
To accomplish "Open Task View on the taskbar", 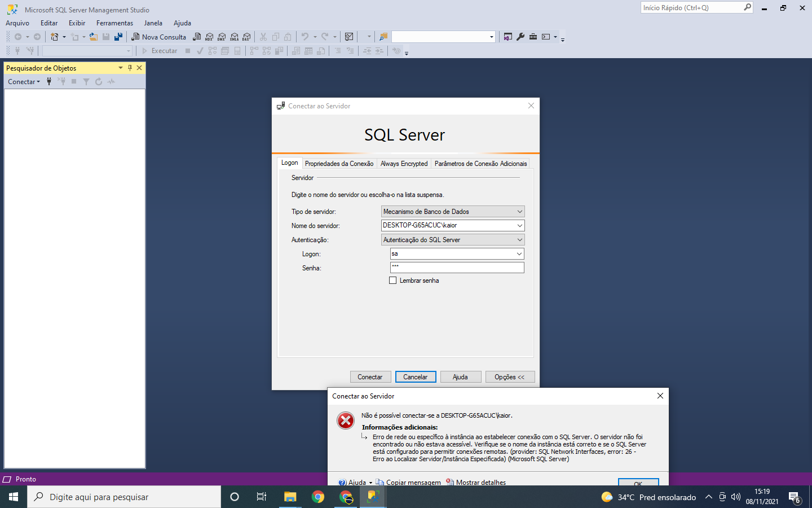I will click(262, 497).
